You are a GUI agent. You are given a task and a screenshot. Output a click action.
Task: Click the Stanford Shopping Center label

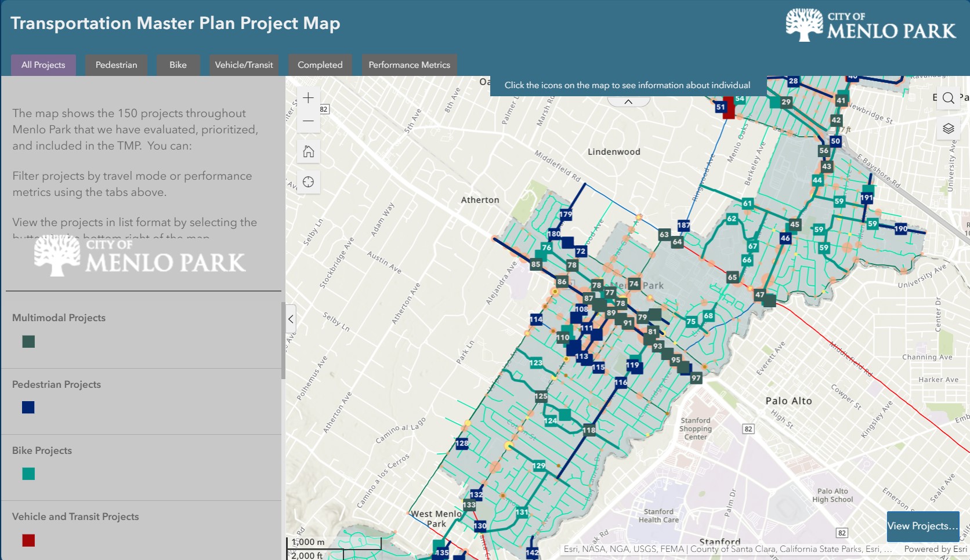coord(696,428)
